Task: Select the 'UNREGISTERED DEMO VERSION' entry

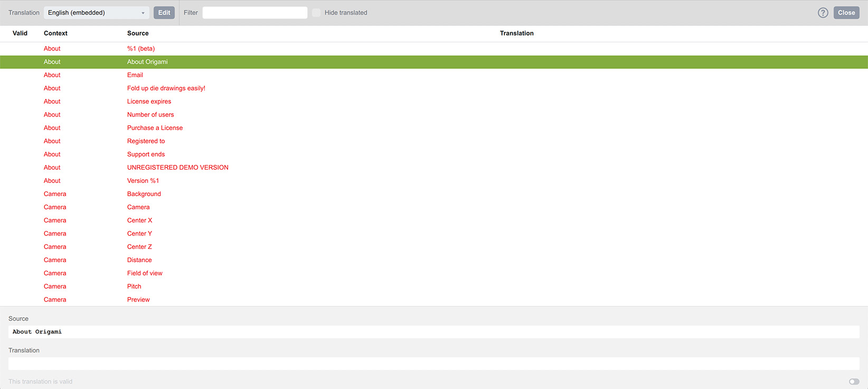Action: coord(177,168)
